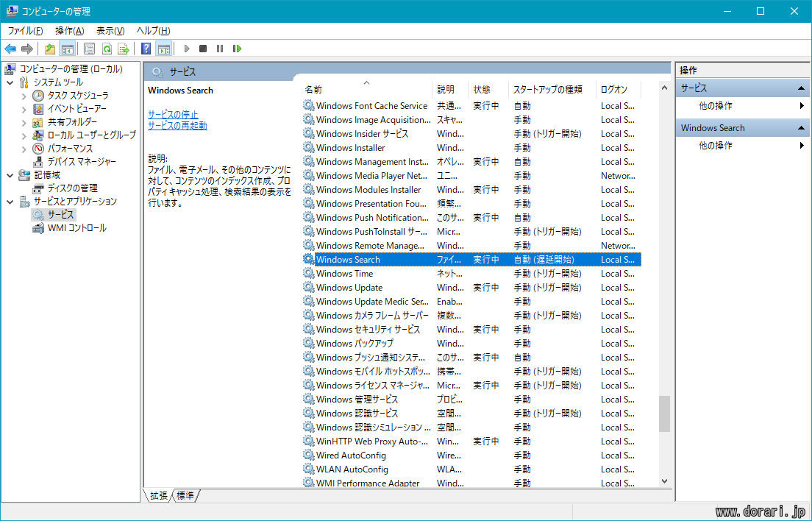
Task: Click the Up one level folder icon
Action: click(x=50, y=49)
